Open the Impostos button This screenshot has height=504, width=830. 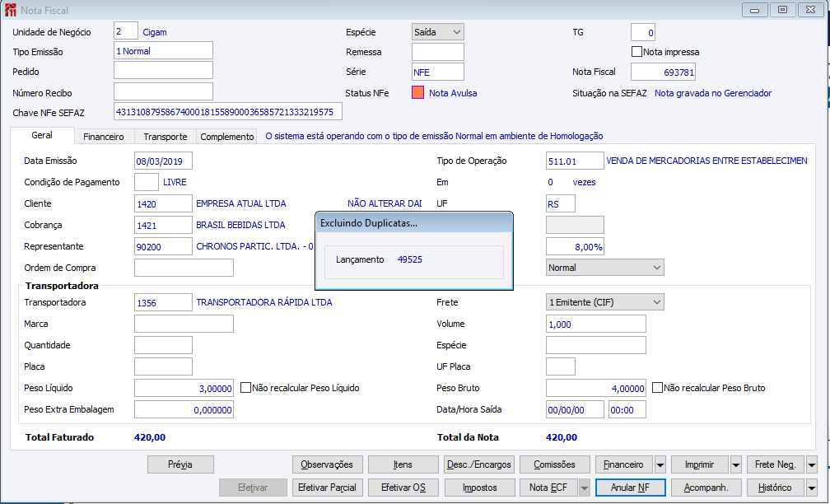(x=479, y=488)
